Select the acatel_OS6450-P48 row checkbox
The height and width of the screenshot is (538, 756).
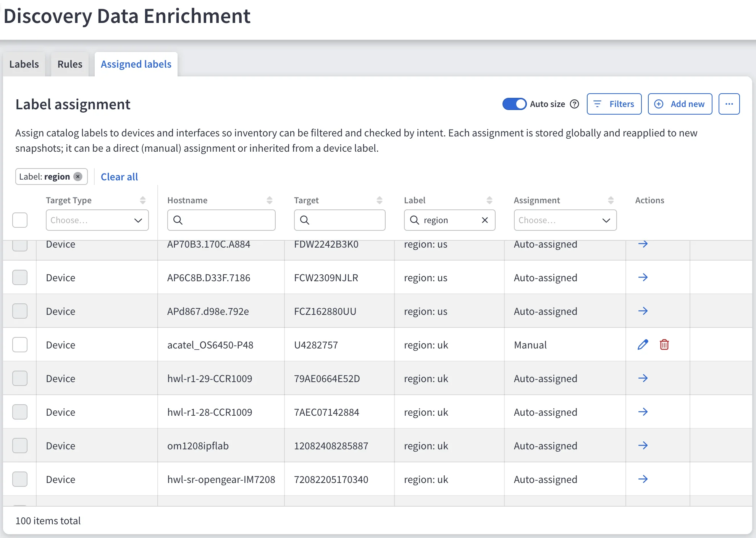(x=20, y=345)
